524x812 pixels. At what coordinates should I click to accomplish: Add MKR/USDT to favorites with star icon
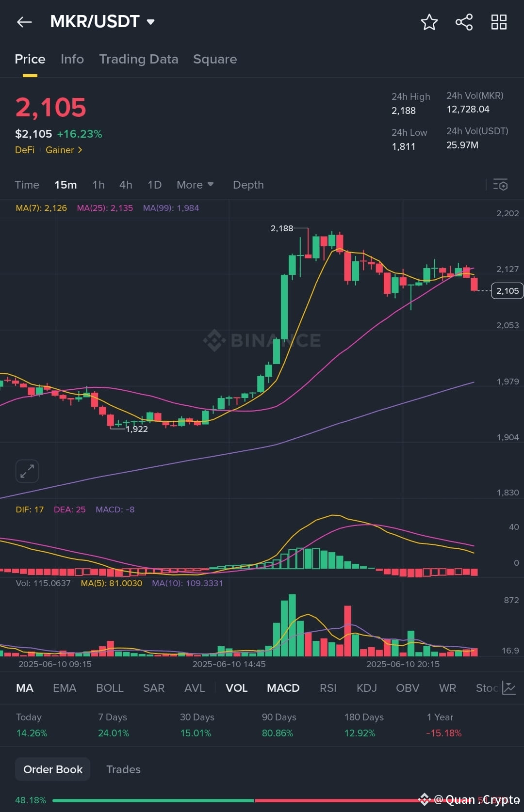[x=429, y=22]
